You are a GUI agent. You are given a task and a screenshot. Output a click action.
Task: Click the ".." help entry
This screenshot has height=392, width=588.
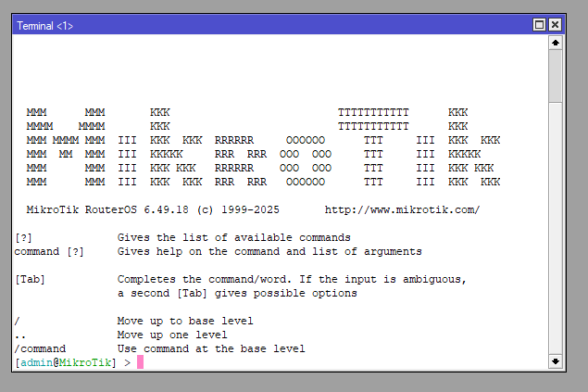pos(19,337)
